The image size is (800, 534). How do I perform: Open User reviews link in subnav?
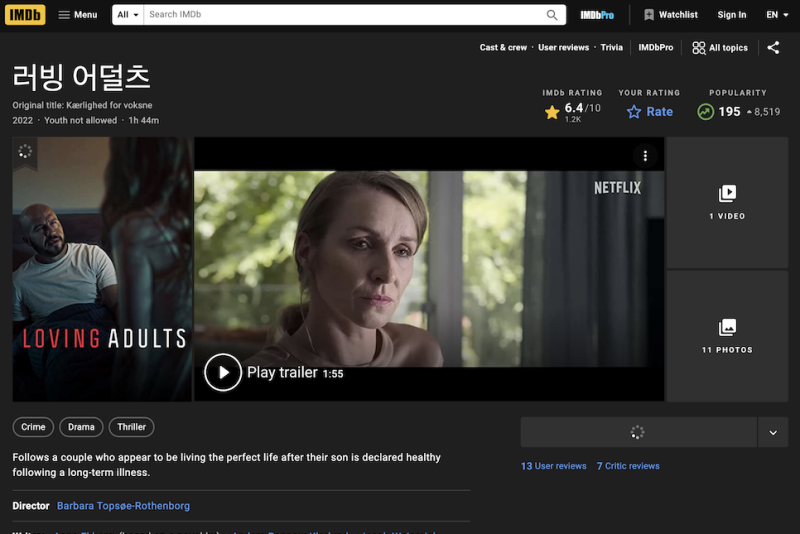pyautogui.click(x=563, y=47)
